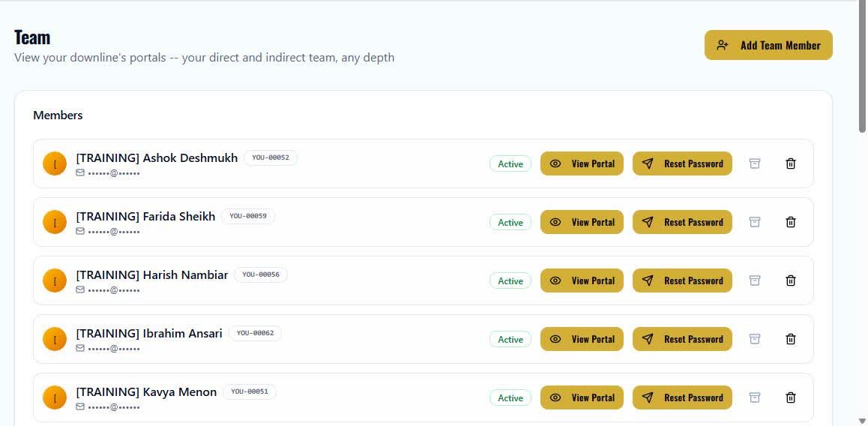The height and width of the screenshot is (426, 868).
Task: Click the masked email under Ashok Deshmukh
Action: pos(113,173)
